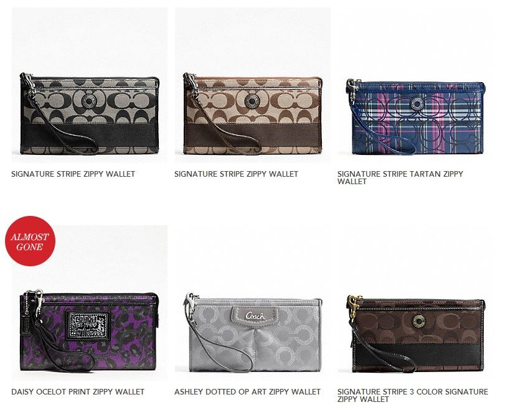
Task: Click the round snap on tartan wallet
Action: tap(417, 104)
